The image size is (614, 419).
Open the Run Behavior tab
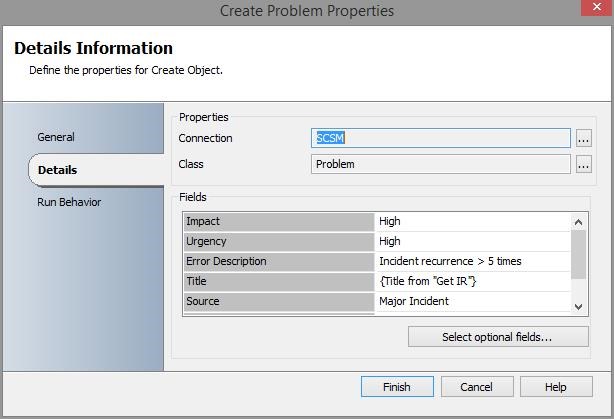tap(69, 202)
